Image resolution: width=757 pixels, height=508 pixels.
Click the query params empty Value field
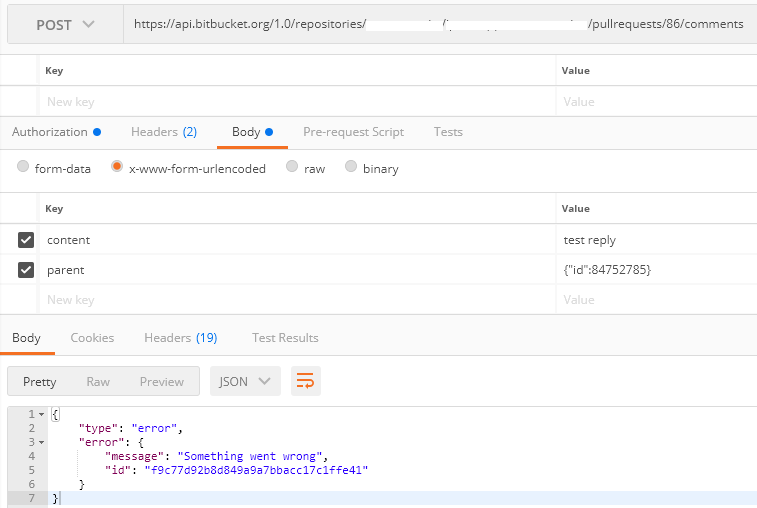click(657, 101)
